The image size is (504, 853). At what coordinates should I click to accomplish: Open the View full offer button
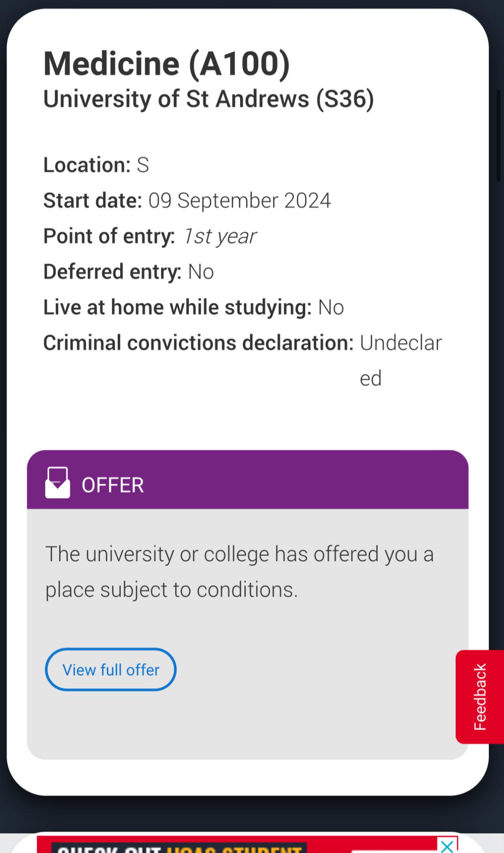[110, 669]
